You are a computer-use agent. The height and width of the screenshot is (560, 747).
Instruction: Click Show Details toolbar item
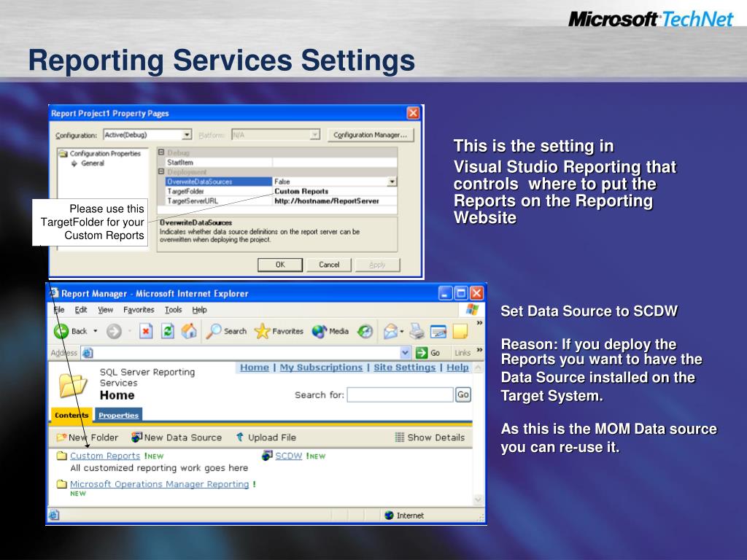(430, 437)
